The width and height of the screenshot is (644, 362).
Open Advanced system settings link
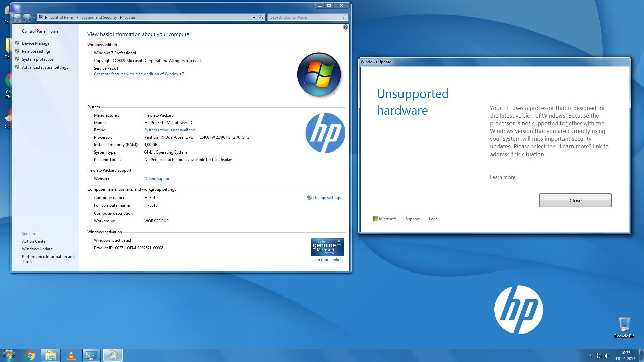[x=45, y=67]
